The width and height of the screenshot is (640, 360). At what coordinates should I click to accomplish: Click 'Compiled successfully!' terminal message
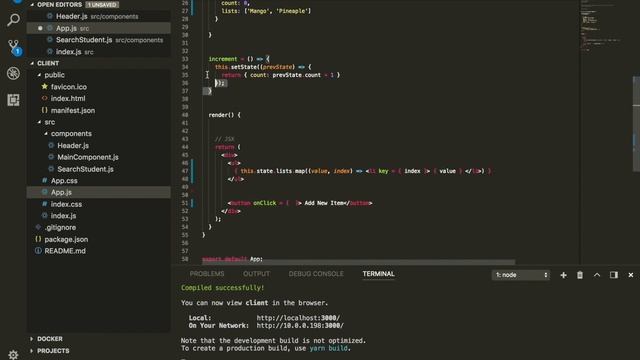[222, 288]
